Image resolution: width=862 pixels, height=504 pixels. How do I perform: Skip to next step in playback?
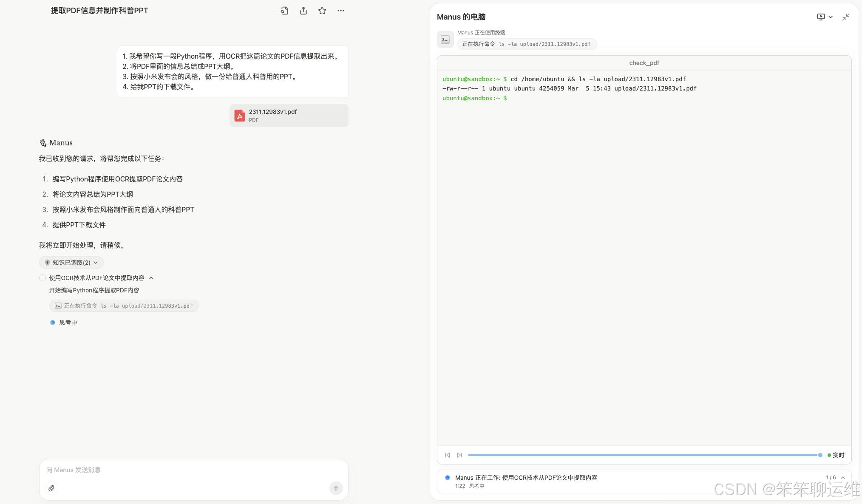[459, 455]
